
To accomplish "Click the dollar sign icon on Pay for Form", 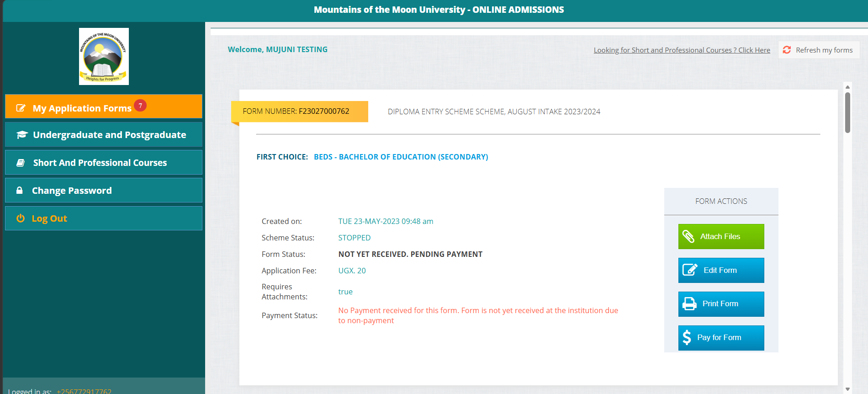I will pos(687,338).
